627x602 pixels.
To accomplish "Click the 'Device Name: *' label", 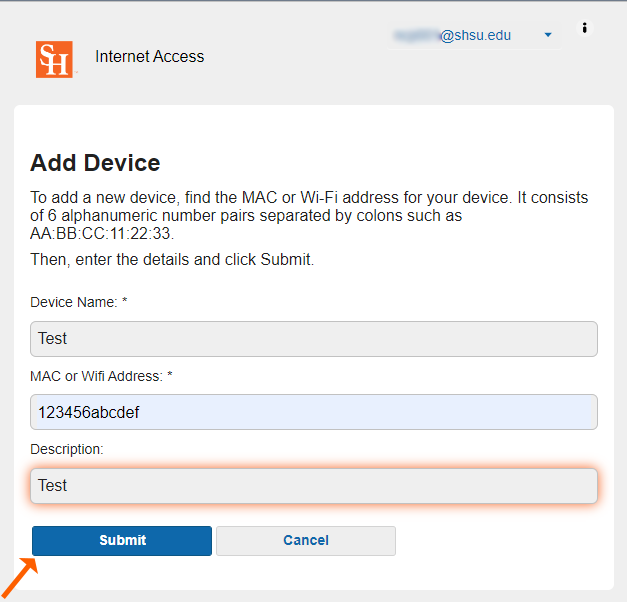I will tap(79, 302).
